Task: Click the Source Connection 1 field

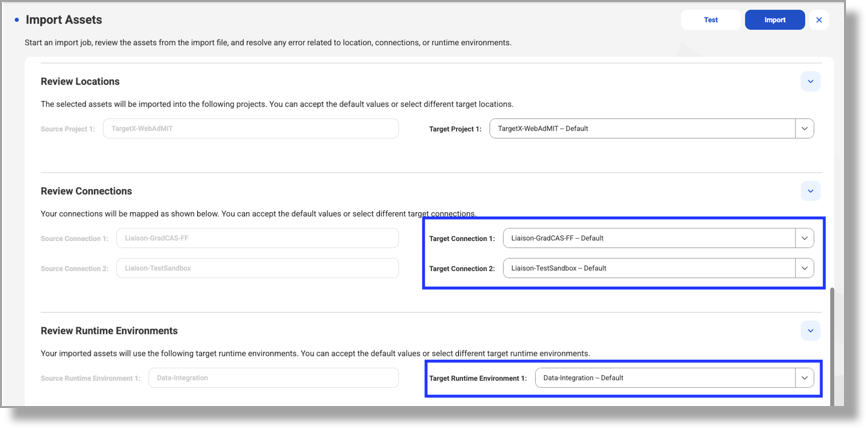Action: (x=257, y=239)
